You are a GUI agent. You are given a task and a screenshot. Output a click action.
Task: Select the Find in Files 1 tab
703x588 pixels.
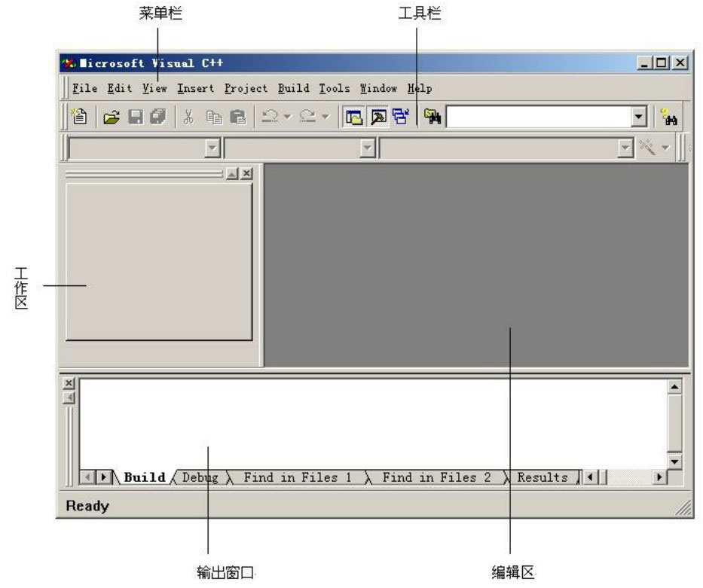[x=298, y=477]
